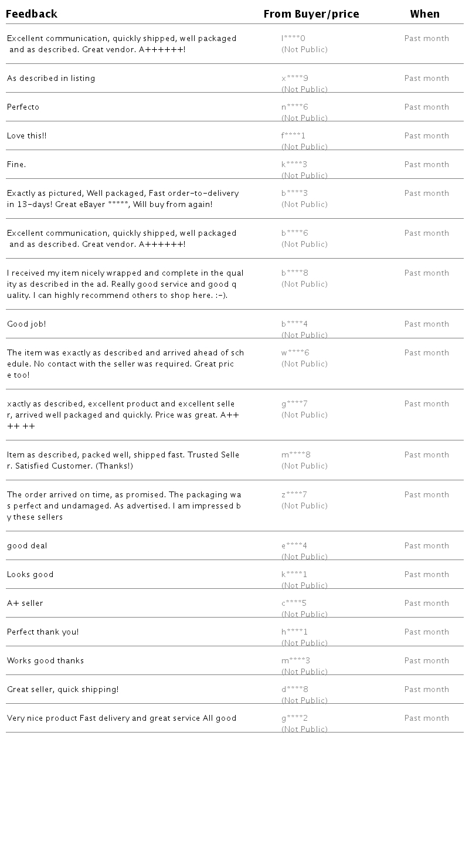Image resolution: width=469 pixels, height=868 pixels.
Task: Select the "Love this!!" feedback text
Action: click(x=26, y=136)
